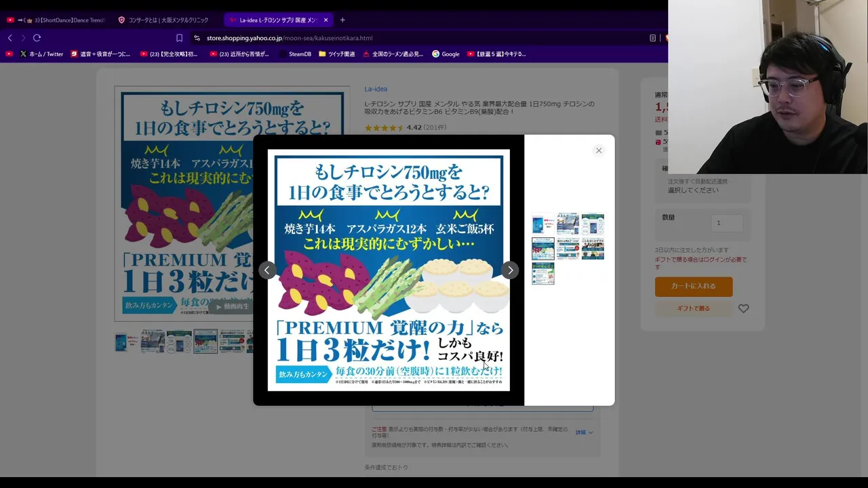Open the (23)【完全攻略】 YouTube bookmark
Image resolution: width=868 pixels, height=488 pixels.
click(x=169, y=54)
